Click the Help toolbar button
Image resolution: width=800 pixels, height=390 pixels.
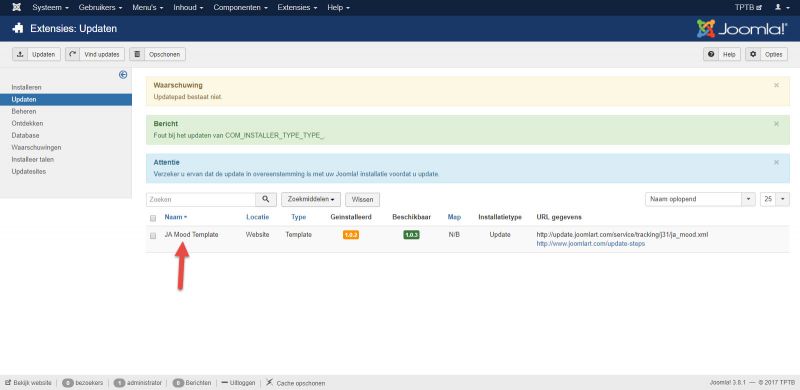pos(721,54)
